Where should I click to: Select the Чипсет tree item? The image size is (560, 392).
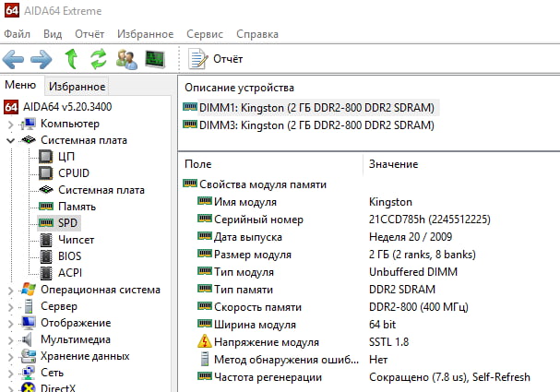coord(77,240)
